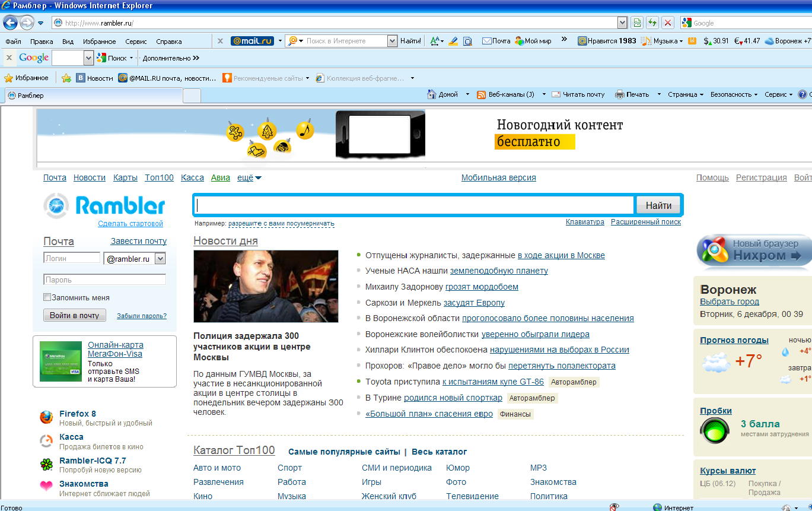The width and height of the screenshot is (812, 511).
Task: Open compatibility view icon next to address bar
Action: [x=637, y=23]
